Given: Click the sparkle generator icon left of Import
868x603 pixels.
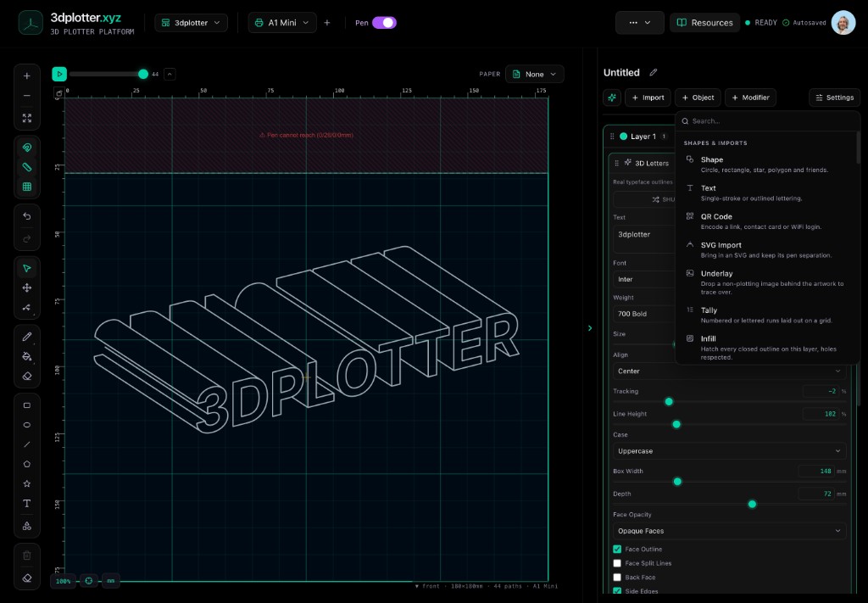Looking at the screenshot, I should click(x=612, y=98).
